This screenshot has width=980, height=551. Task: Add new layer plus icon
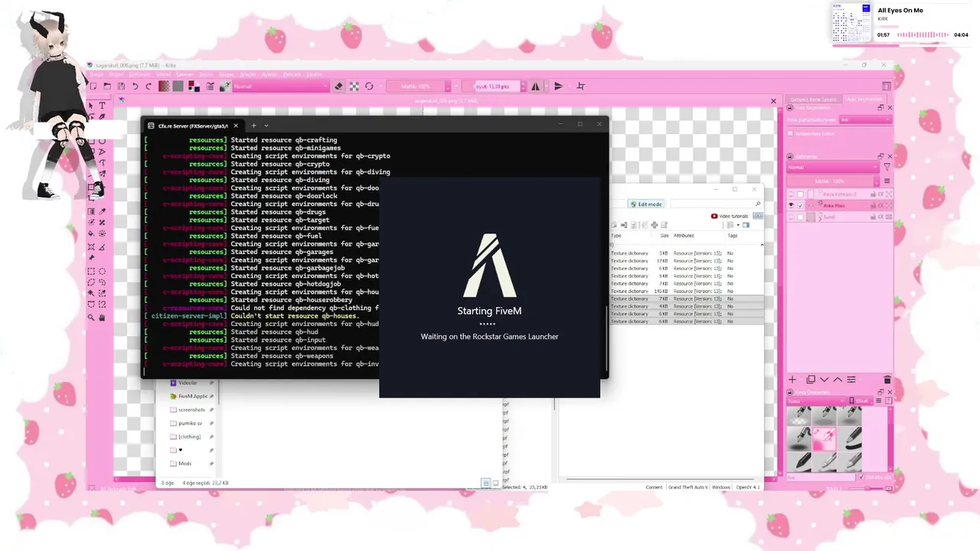pos(792,380)
